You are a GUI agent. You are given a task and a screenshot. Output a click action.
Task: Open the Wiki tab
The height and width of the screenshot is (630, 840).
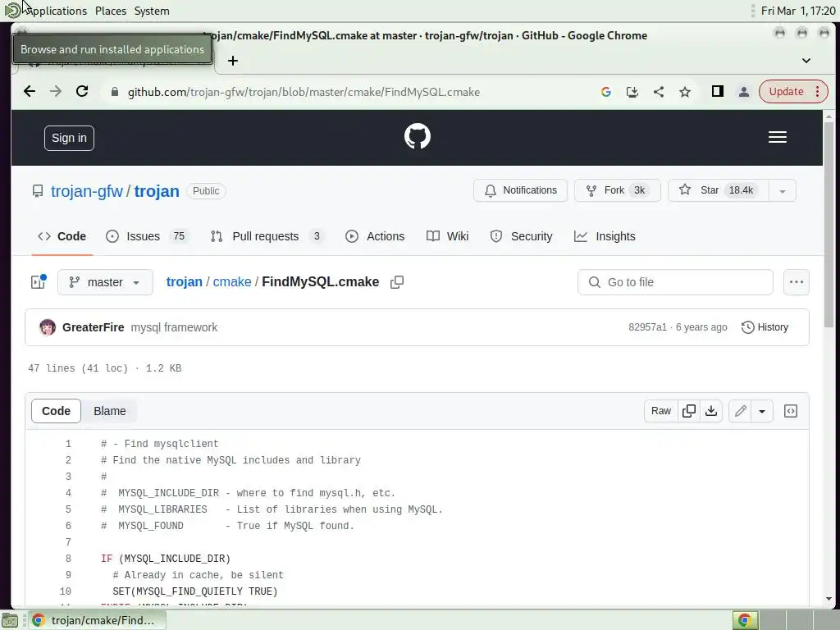pyautogui.click(x=447, y=236)
